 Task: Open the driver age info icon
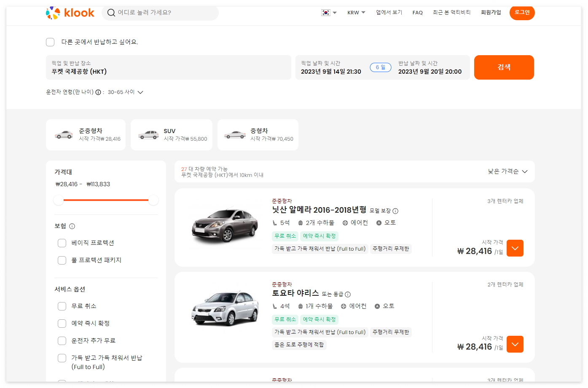click(x=98, y=92)
